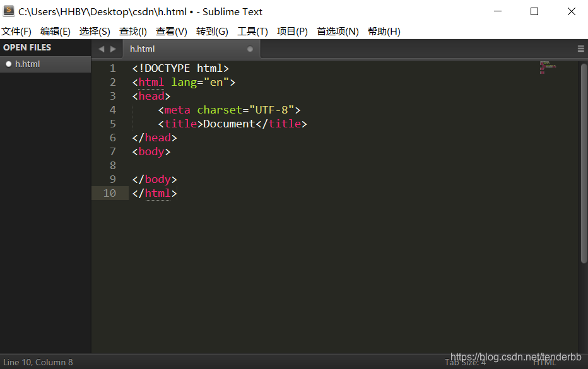This screenshot has width=588, height=369.
Task: Open the 转到(G) menu
Action: (212, 32)
